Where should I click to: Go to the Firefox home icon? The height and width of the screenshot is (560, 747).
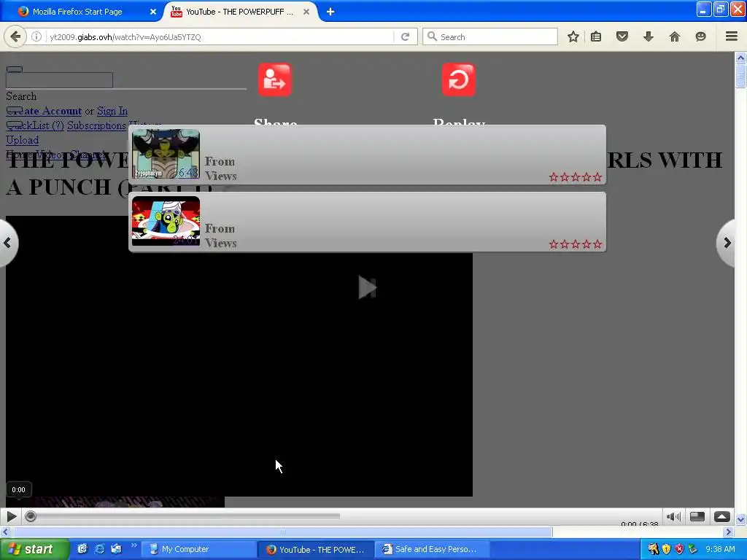click(x=674, y=36)
